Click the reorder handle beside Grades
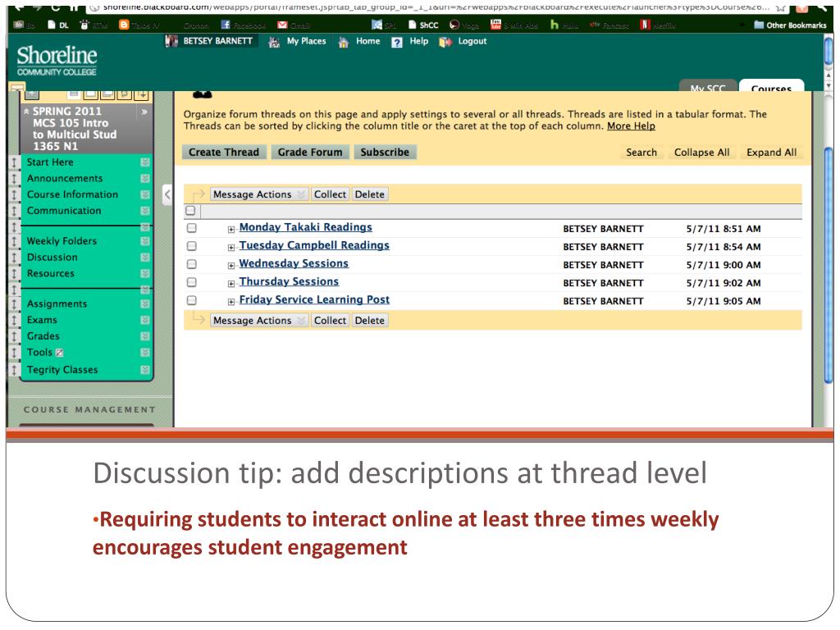The width and height of the screenshot is (840, 630). 15,336
